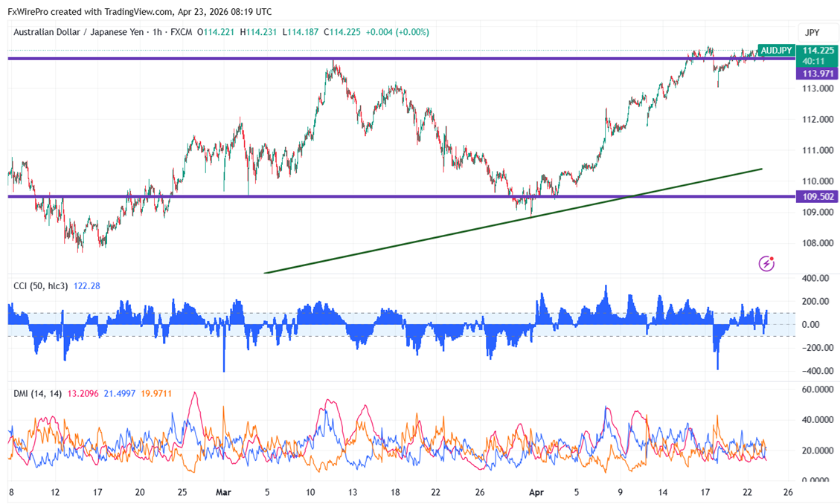
Task: Click the DMI red value 13.2096
Action: (83, 393)
